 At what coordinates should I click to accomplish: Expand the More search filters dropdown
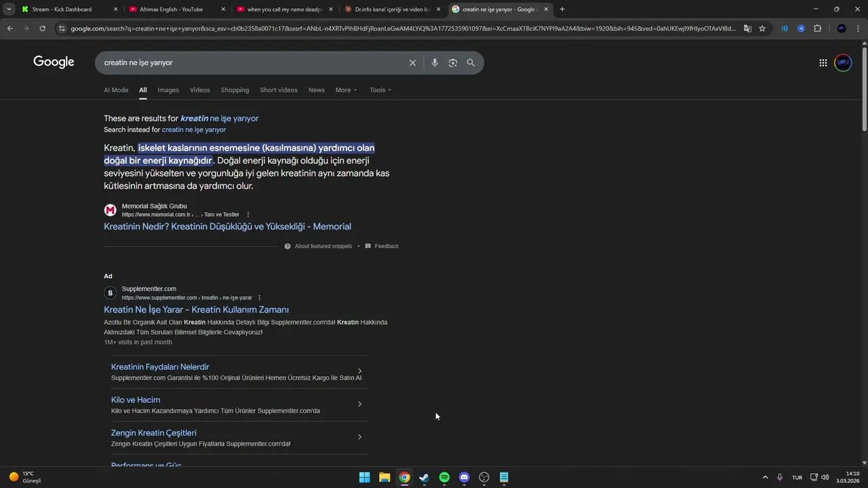(x=346, y=90)
